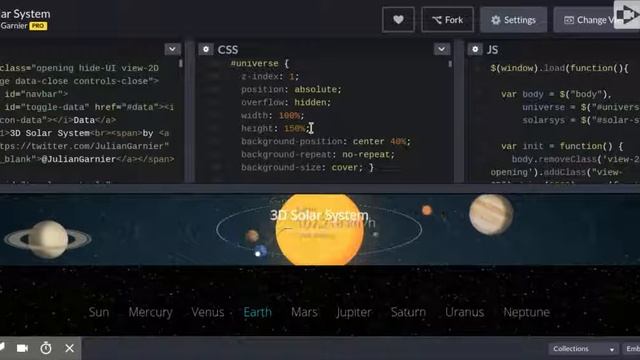Click the Jupiter planet in the preview
The image size is (640, 360).
point(491,215)
